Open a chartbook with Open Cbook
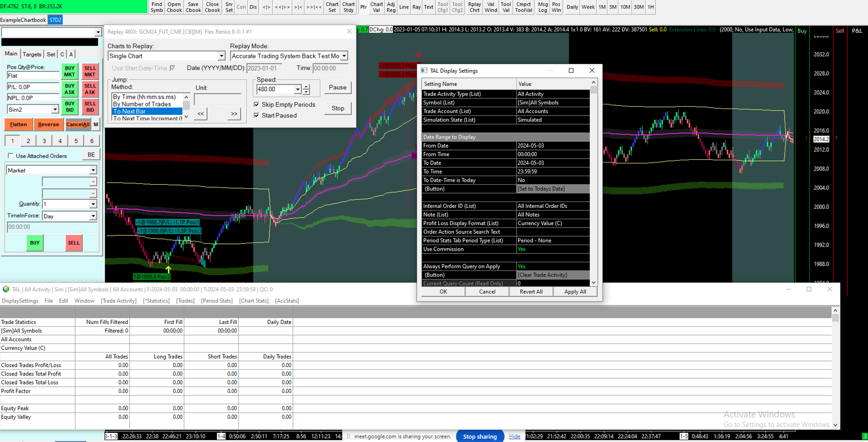The width and height of the screenshot is (868, 442). click(174, 7)
